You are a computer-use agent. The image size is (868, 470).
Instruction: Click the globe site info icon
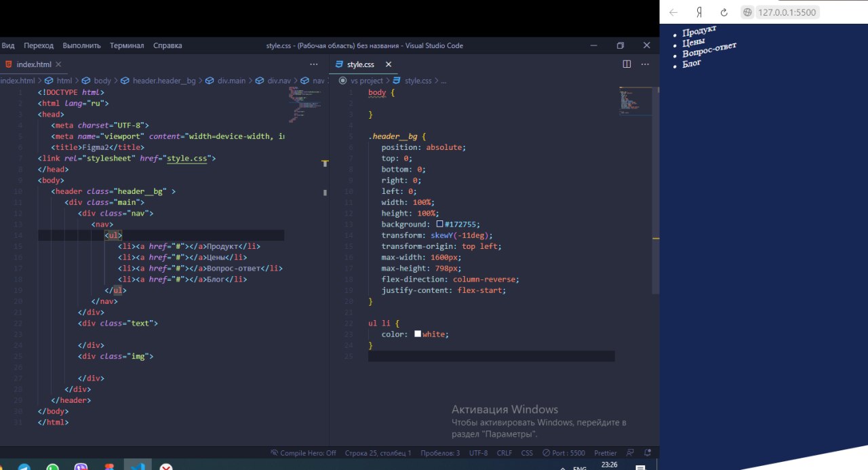click(x=747, y=12)
